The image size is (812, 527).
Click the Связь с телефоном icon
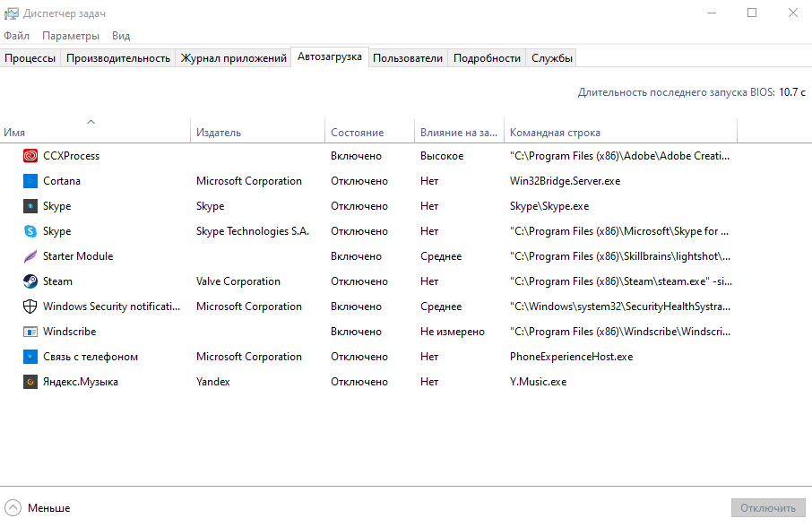click(x=30, y=357)
